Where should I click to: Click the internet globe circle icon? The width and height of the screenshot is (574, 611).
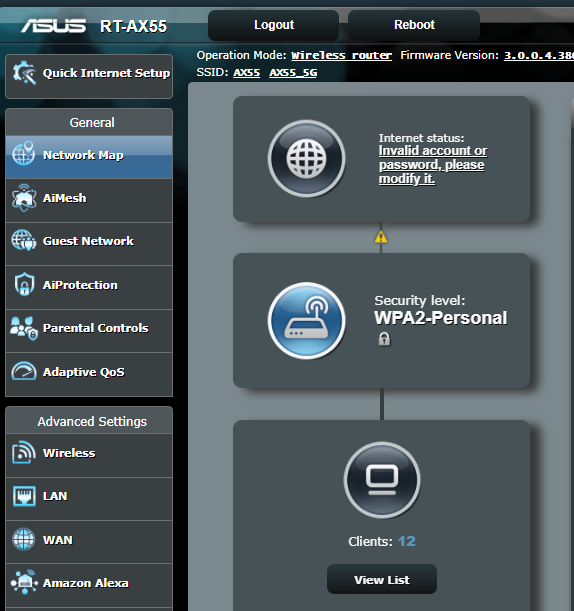[306, 159]
